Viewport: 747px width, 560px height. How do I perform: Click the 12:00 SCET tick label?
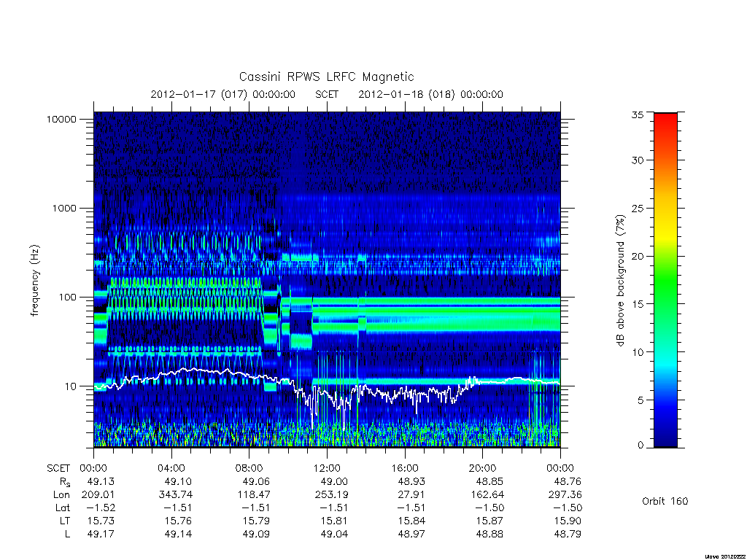pyautogui.click(x=327, y=468)
